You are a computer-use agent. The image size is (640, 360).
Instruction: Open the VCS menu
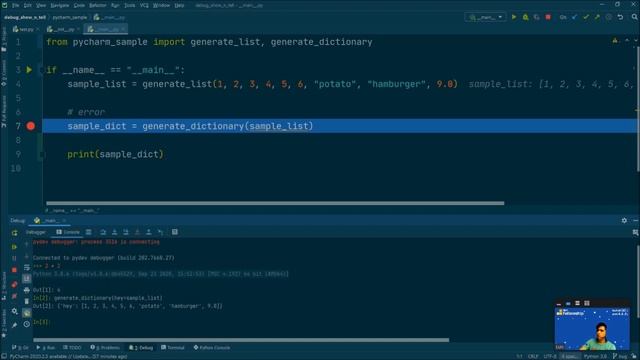click(x=144, y=5)
